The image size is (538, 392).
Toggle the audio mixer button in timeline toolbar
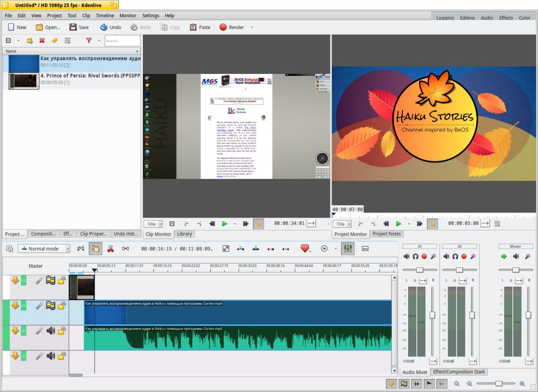coord(348,249)
